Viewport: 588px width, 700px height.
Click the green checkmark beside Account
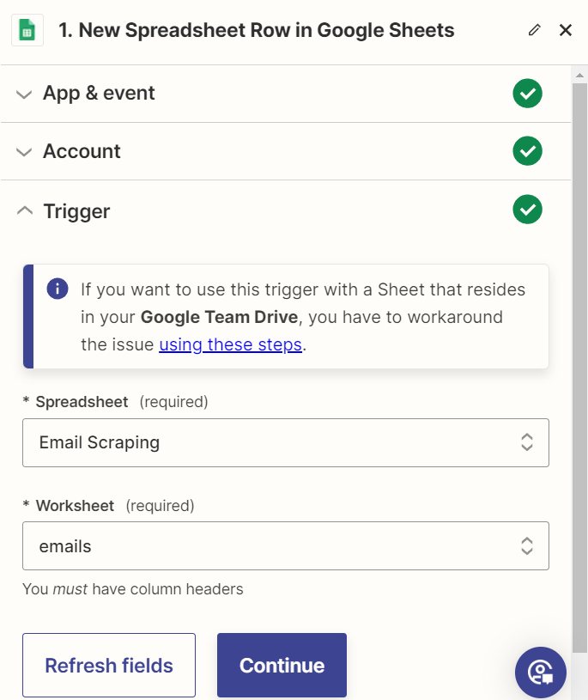(527, 151)
